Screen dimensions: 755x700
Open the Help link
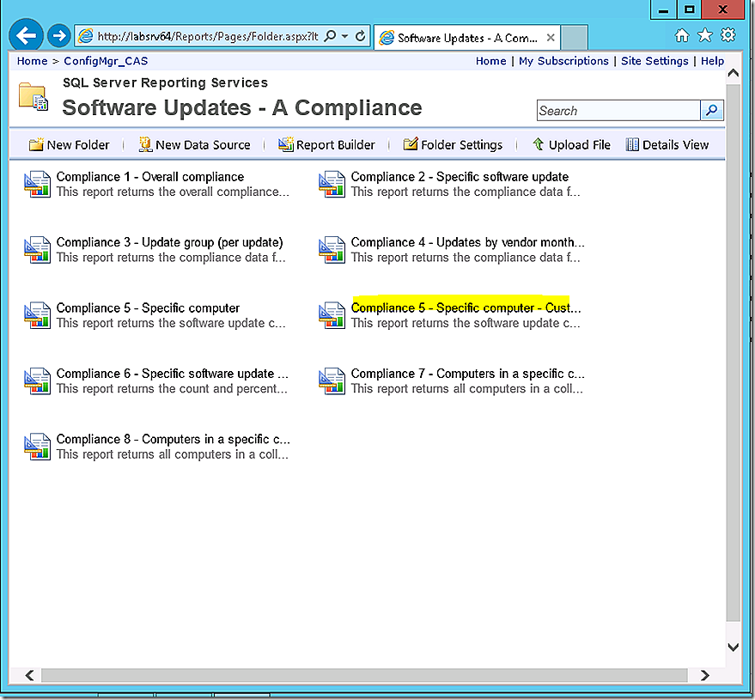[x=712, y=61]
